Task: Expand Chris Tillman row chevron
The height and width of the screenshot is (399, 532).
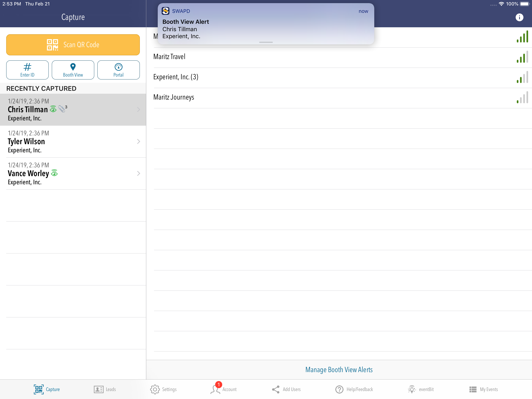Action: click(138, 109)
